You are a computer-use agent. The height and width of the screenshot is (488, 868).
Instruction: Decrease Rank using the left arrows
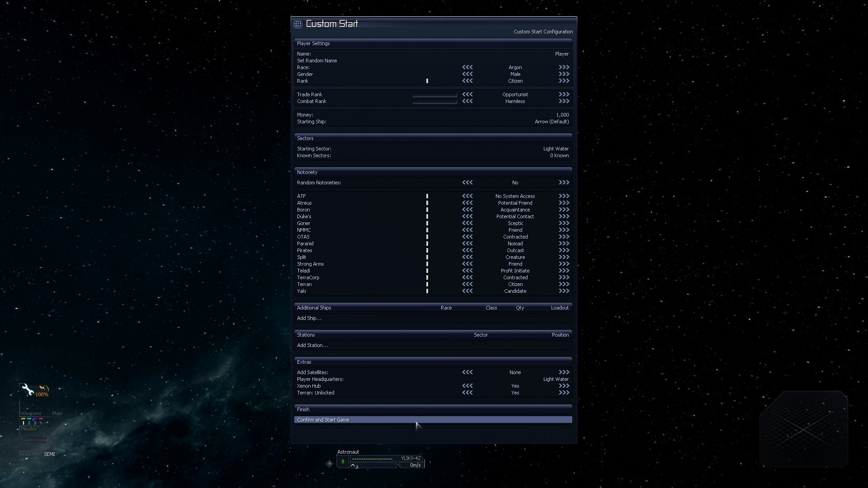pos(467,81)
